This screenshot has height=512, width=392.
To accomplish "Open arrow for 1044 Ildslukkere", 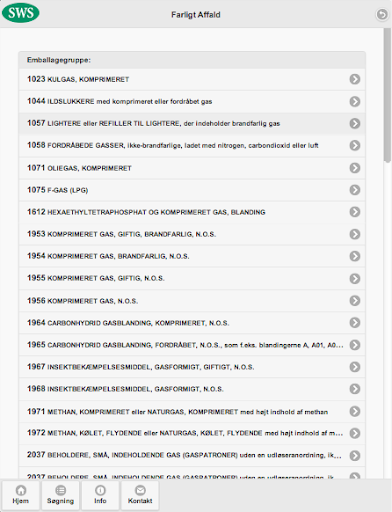I will pos(355,101).
